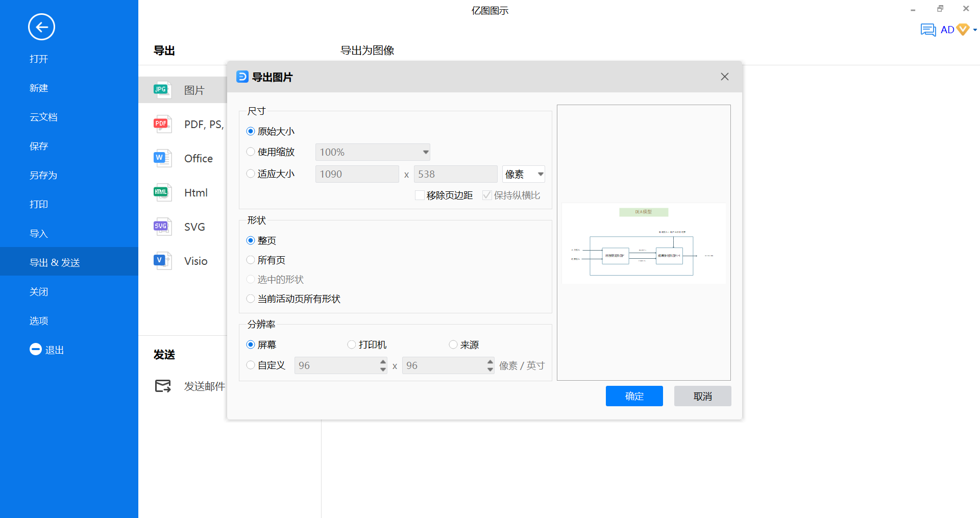Viewport: 980px width, 518px height.
Task: Select the PDF export icon
Action: (162, 124)
